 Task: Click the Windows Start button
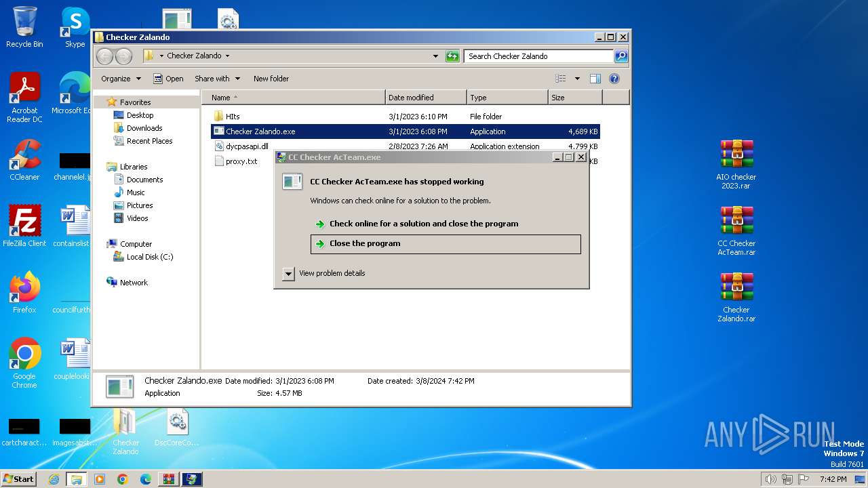point(19,479)
